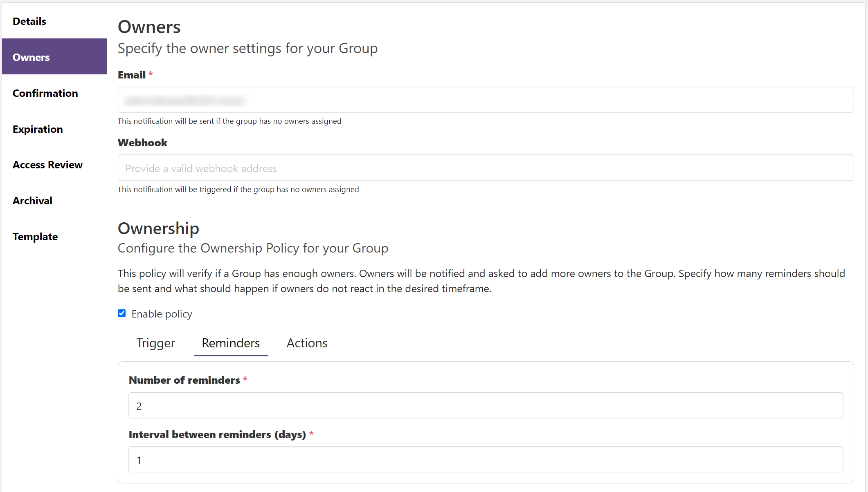Switch to the Actions tab
The width and height of the screenshot is (868, 492).
click(307, 343)
